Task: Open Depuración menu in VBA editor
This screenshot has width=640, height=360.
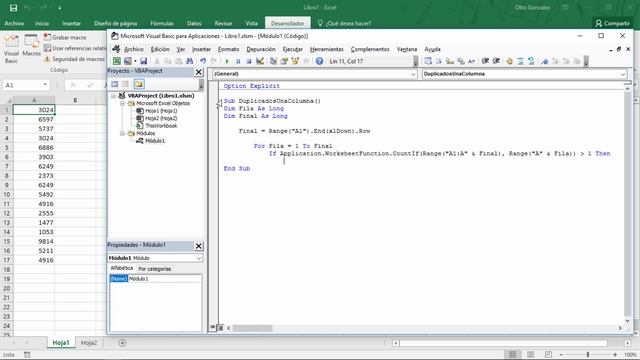Action: click(x=261, y=49)
